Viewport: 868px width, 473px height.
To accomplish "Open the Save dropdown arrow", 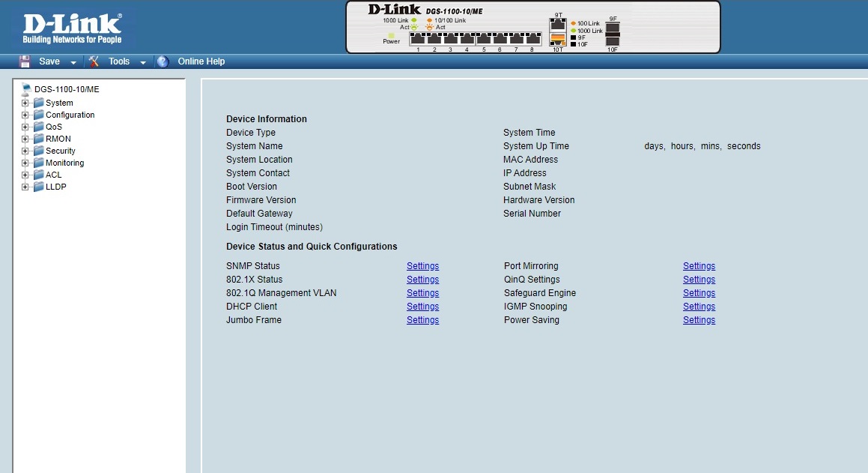I will tap(73, 62).
